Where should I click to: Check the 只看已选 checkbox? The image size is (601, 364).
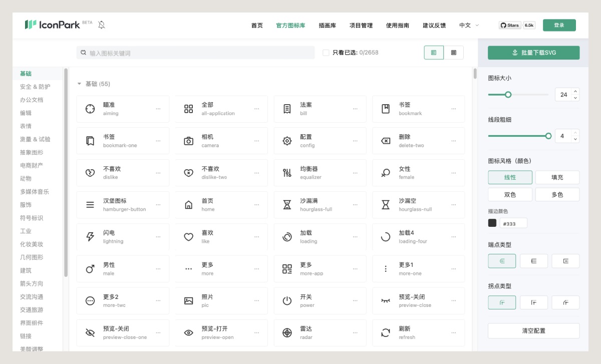click(x=326, y=53)
